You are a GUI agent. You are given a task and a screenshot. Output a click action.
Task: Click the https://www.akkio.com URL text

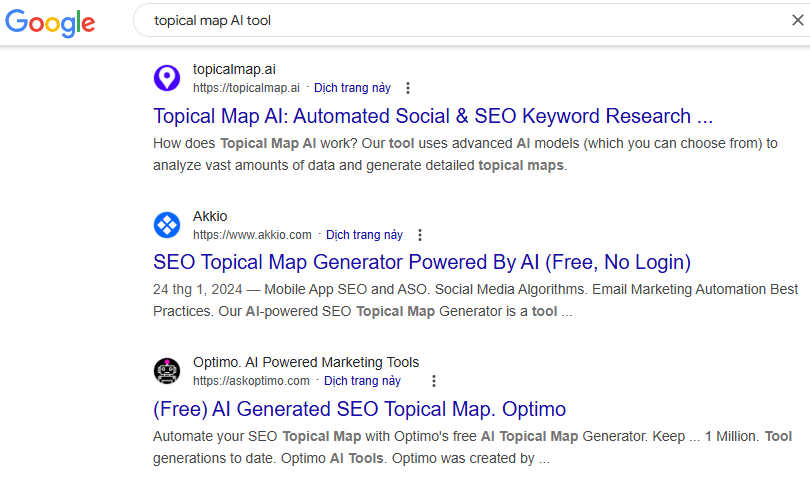point(252,235)
